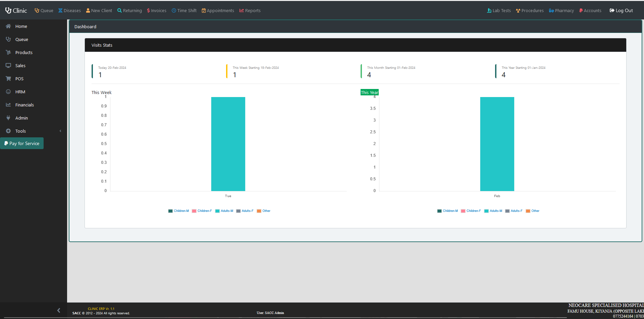This screenshot has height=319, width=644.
Task: Click the Tue bar in This Week chart
Action: 228,144
